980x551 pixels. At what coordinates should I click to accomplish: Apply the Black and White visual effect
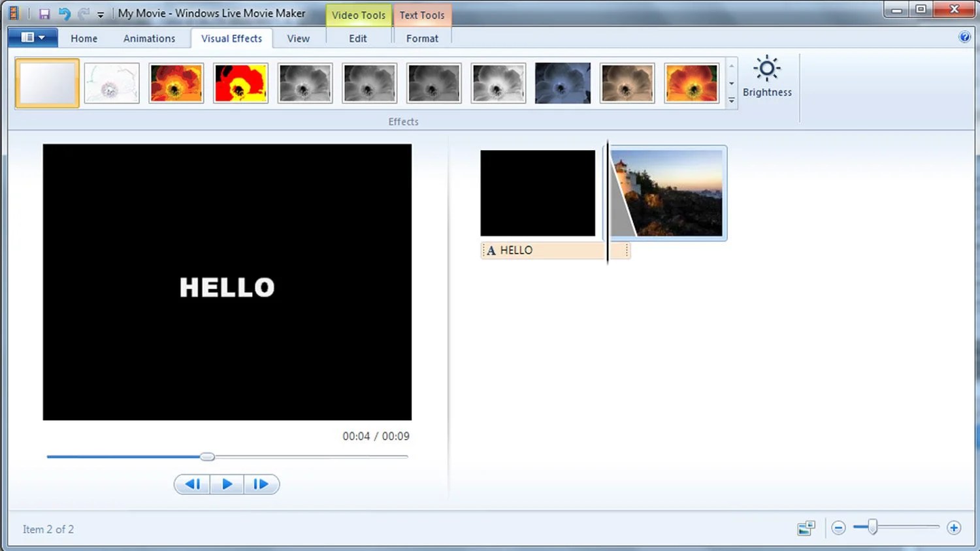coord(305,83)
